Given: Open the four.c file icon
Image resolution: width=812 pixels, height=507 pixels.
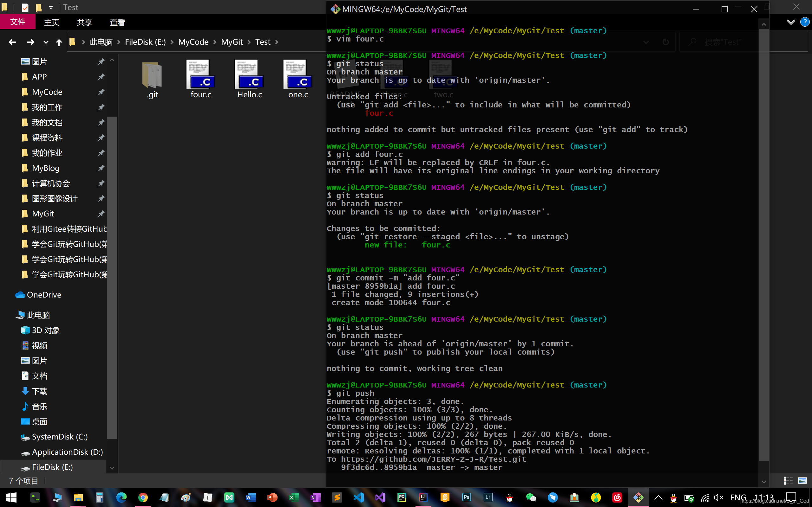Looking at the screenshot, I should 201,75.
